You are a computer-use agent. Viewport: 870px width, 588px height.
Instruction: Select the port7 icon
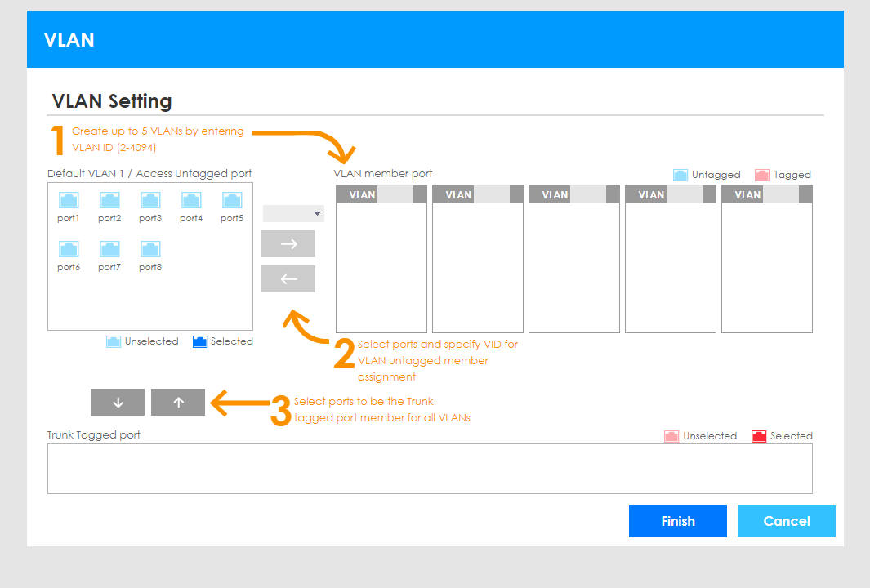pyautogui.click(x=109, y=249)
